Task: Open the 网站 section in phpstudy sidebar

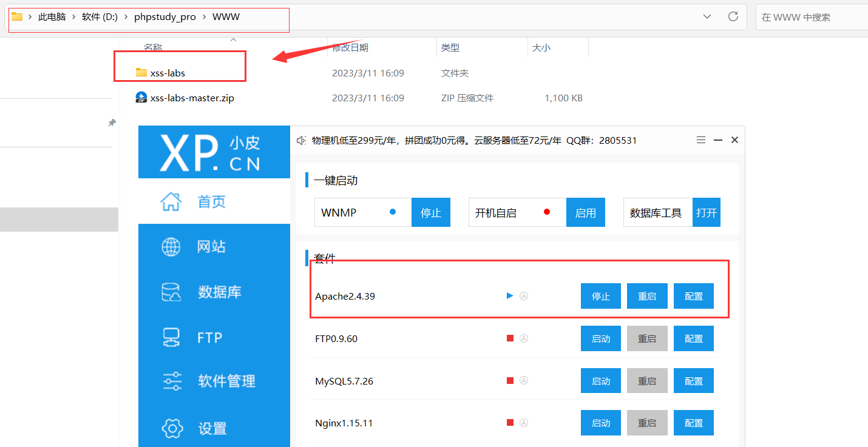Action: pyautogui.click(x=214, y=247)
